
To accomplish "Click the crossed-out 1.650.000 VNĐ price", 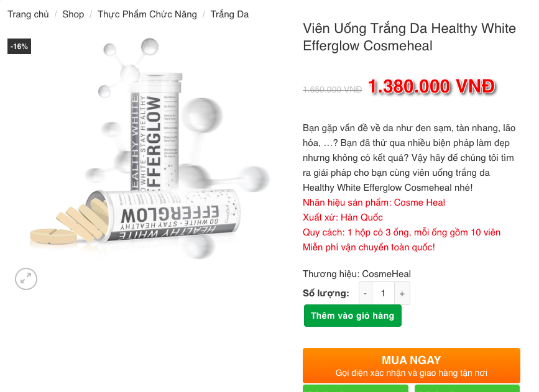I will click(333, 89).
